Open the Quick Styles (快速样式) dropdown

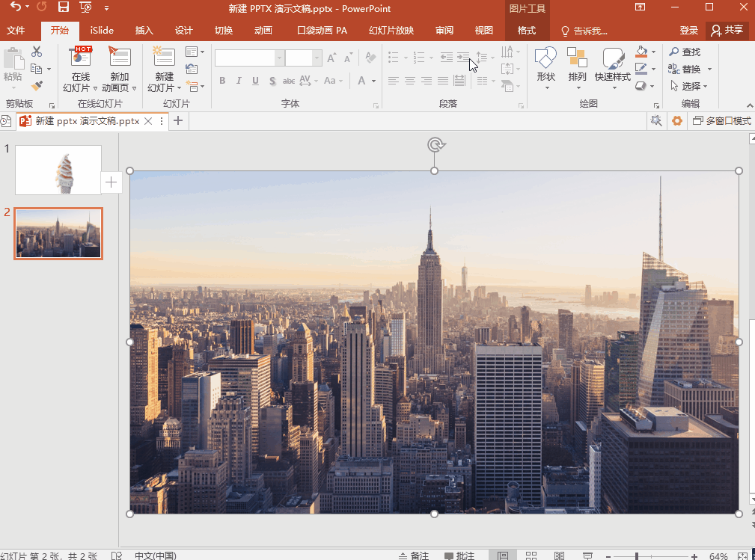pyautogui.click(x=613, y=66)
